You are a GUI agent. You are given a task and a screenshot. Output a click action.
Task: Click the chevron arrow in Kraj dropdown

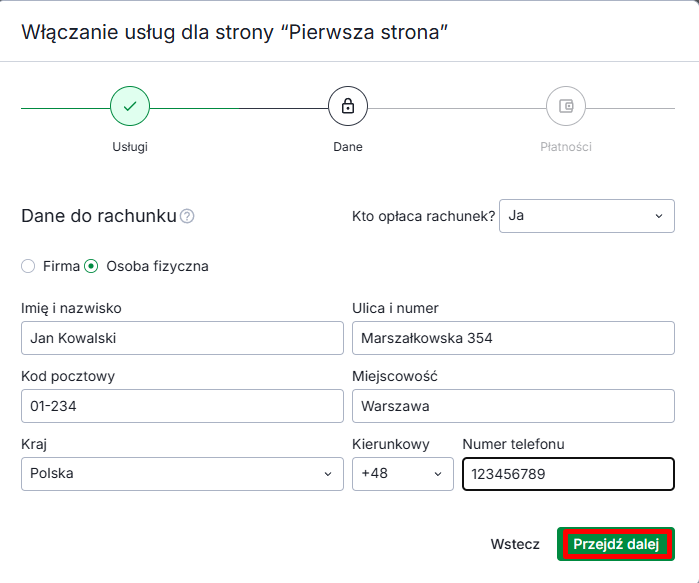327,474
